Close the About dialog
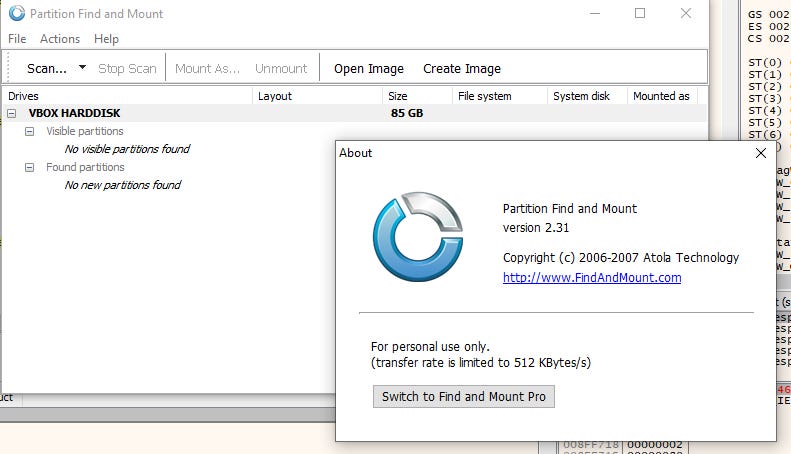This screenshot has width=791, height=454. pos(761,153)
